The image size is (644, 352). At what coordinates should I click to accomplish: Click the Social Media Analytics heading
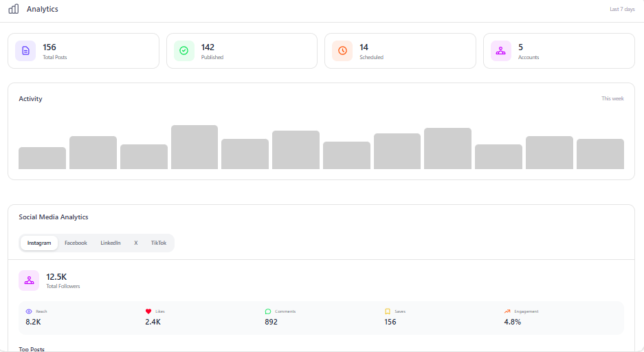(54, 217)
